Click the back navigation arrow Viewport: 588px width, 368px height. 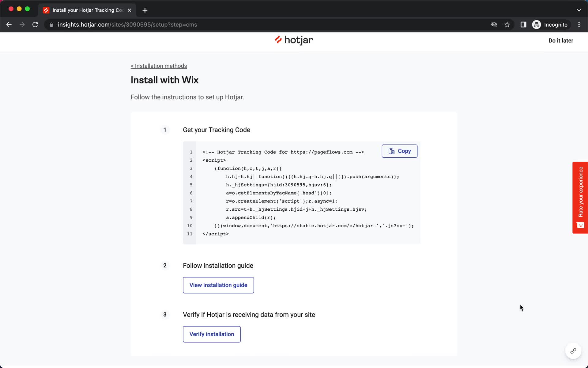pyautogui.click(x=9, y=25)
